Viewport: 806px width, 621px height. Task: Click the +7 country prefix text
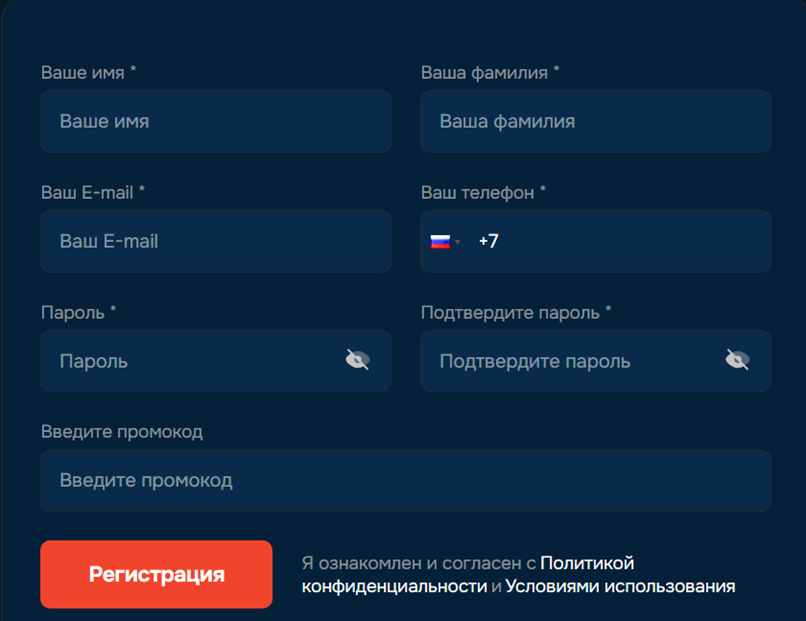coord(487,241)
